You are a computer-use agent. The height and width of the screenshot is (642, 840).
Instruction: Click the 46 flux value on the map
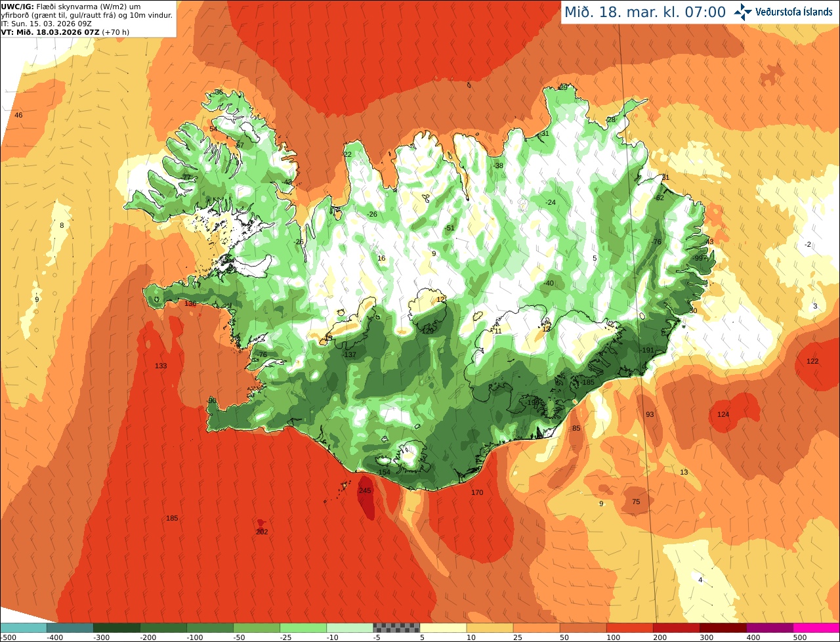18,115
